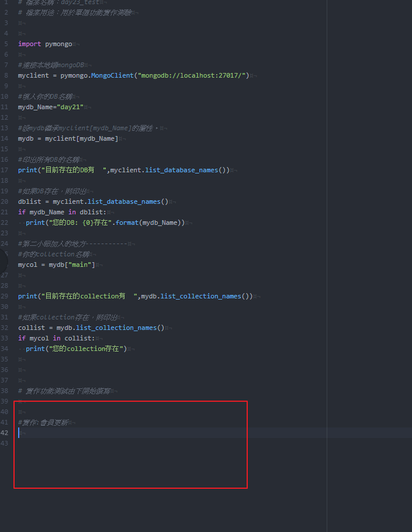Viewport: 412px width, 532px height.
Task: Click the comment "#如果DB存在，則印出" on line 19
Action: point(53,191)
